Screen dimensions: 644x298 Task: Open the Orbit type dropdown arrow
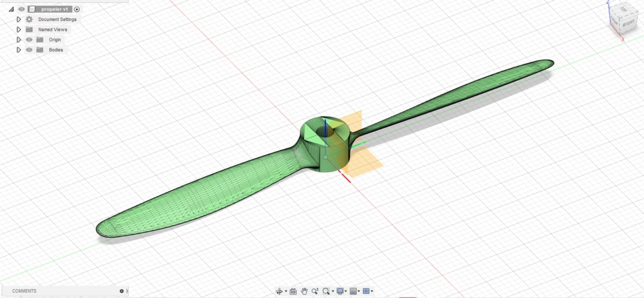point(286,291)
